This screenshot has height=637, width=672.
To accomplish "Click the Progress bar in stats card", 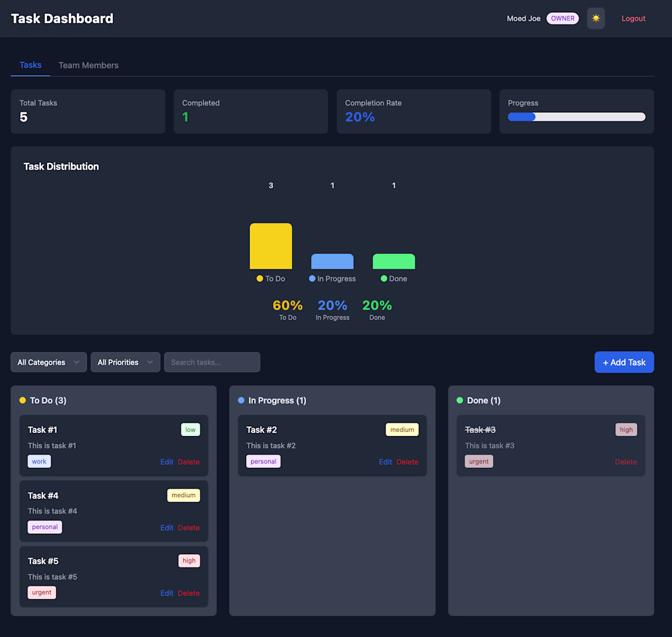I will [x=577, y=117].
